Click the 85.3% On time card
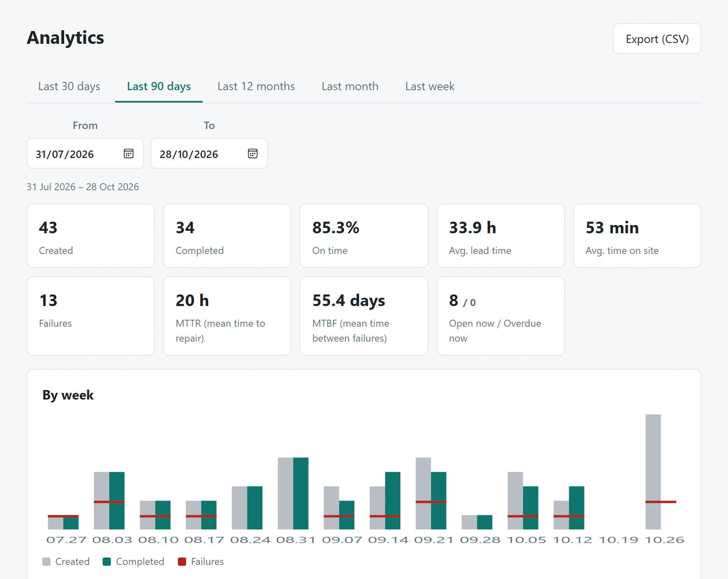The image size is (728, 579). pos(364,236)
